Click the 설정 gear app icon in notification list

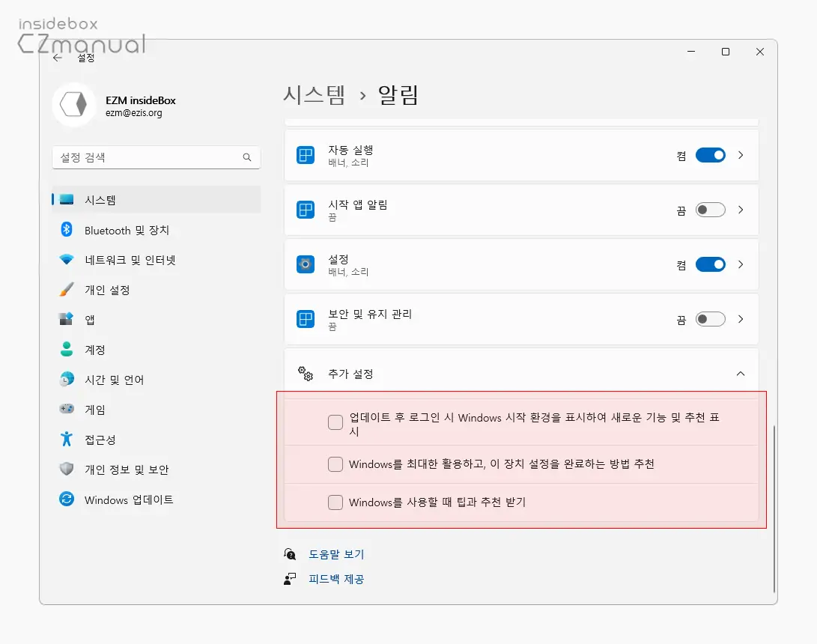[x=306, y=264]
